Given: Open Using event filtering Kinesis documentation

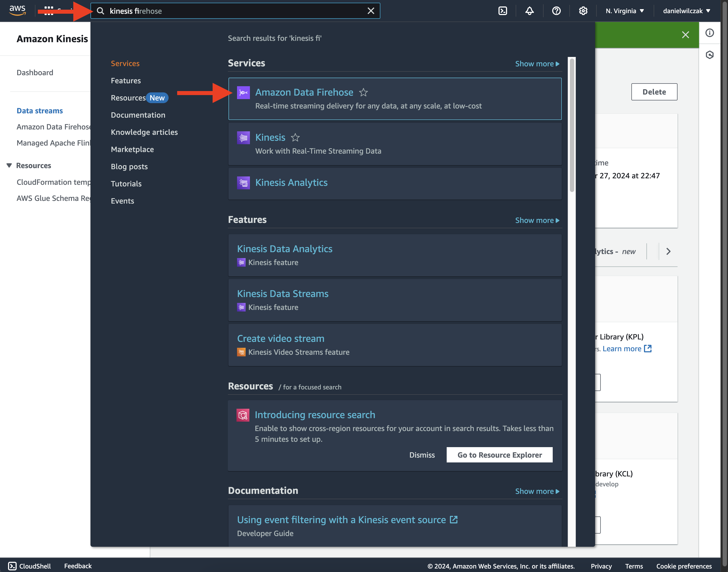Looking at the screenshot, I should [x=347, y=520].
